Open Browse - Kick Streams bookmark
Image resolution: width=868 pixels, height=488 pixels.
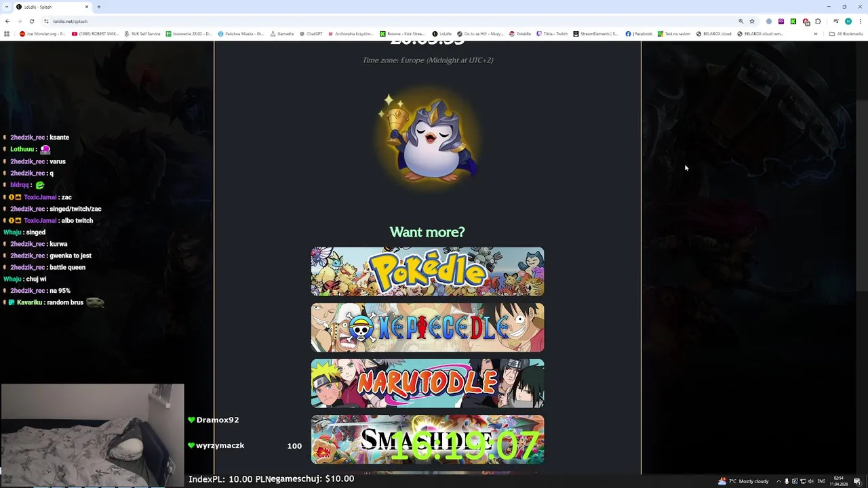(402, 34)
